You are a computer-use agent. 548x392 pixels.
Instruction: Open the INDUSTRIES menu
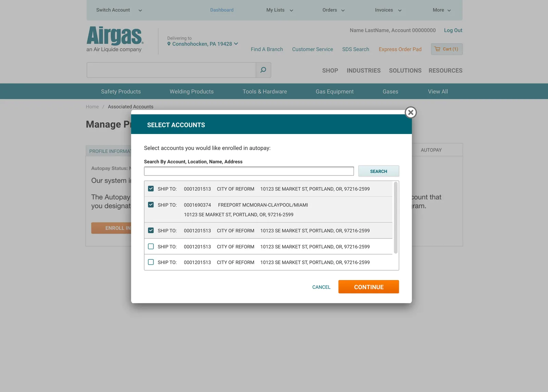(x=363, y=71)
